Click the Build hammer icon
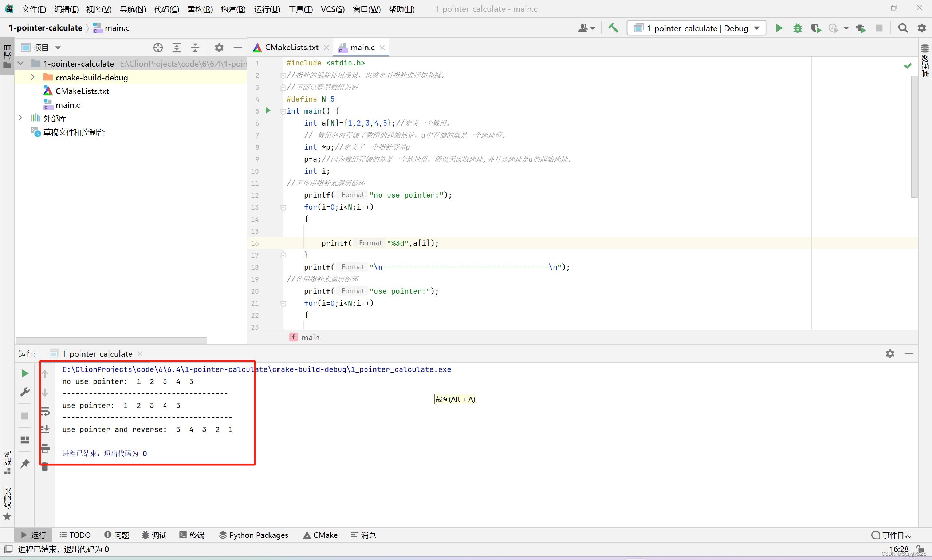 click(x=613, y=28)
